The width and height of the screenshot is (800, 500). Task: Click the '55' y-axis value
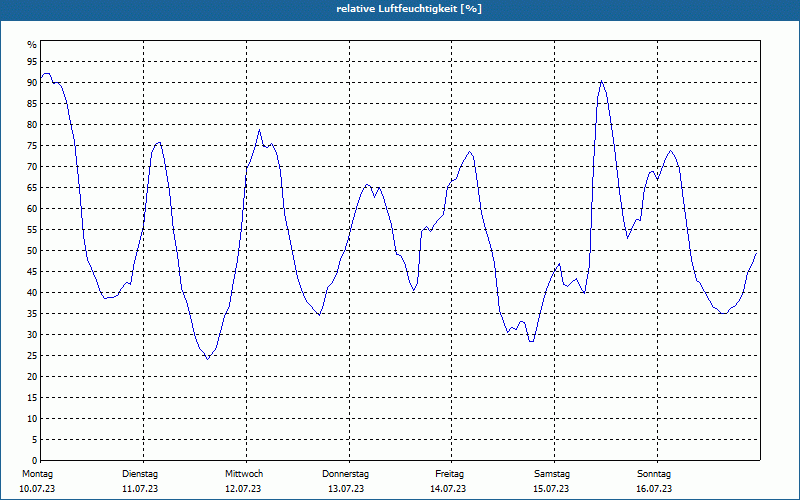[32, 230]
